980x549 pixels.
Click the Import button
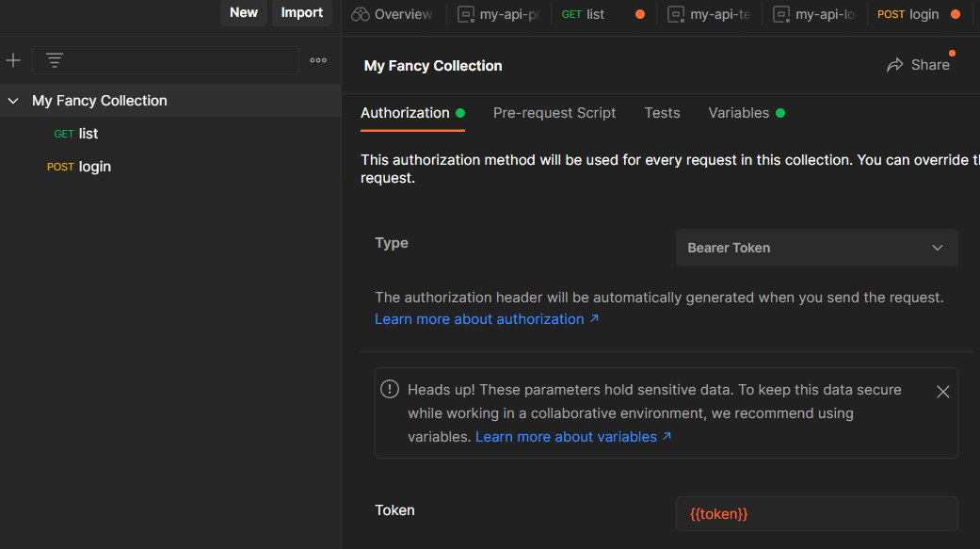[302, 12]
